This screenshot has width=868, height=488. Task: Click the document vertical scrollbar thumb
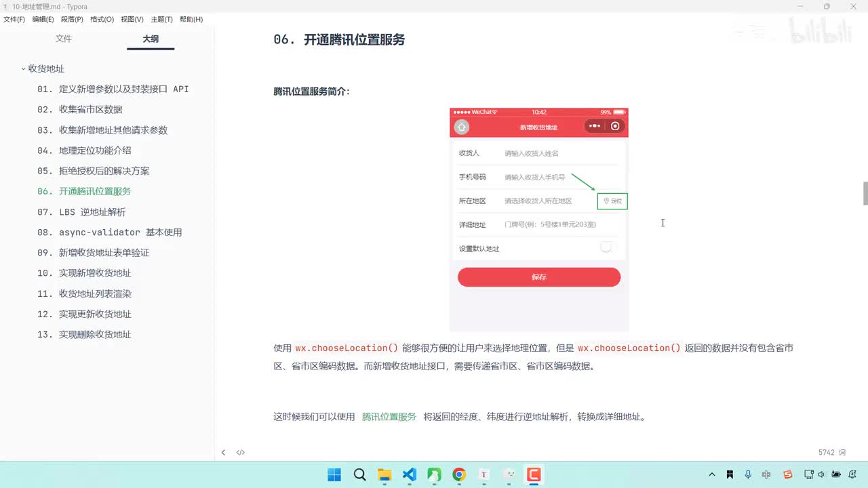point(865,193)
